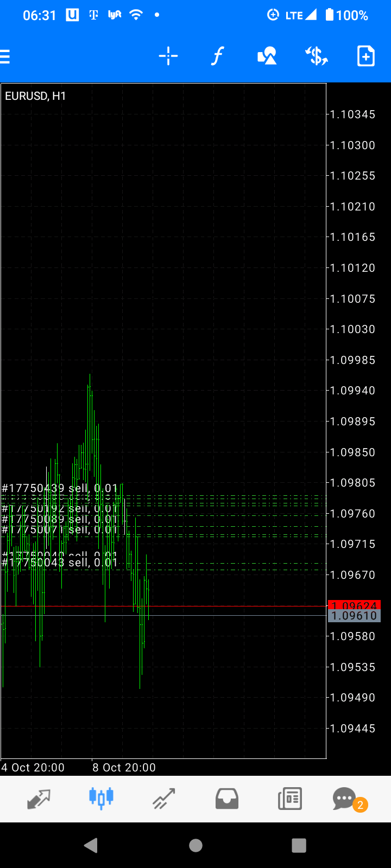This screenshot has height=868, width=391.
Task: Tap the 1.10030 price scale value
Action: pos(353,329)
